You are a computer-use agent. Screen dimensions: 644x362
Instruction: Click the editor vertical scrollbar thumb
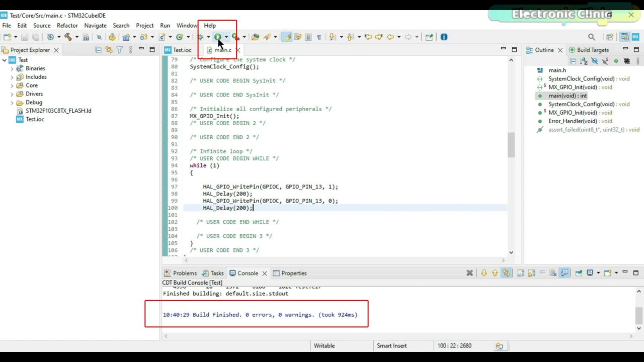click(x=511, y=145)
